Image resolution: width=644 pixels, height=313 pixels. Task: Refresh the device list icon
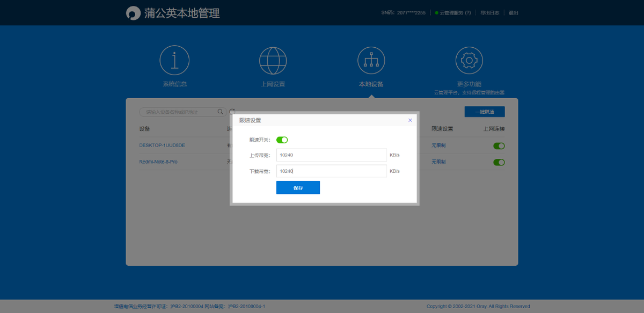pyautogui.click(x=232, y=111)
